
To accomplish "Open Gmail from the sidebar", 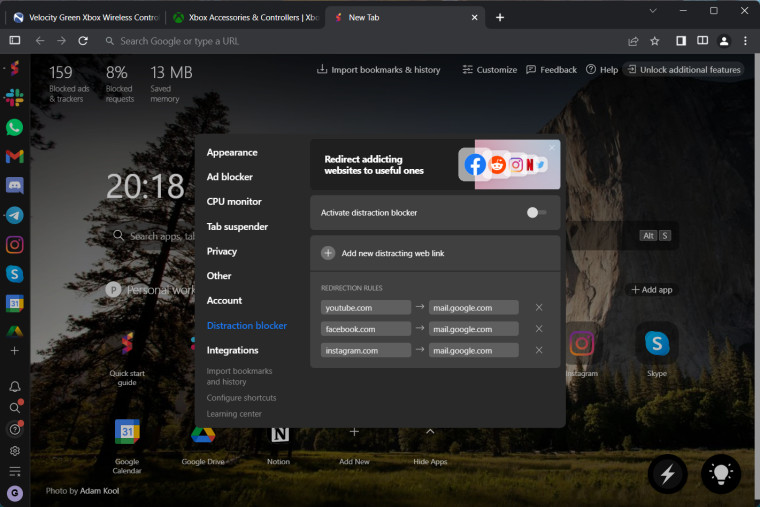I will [15, 156].
